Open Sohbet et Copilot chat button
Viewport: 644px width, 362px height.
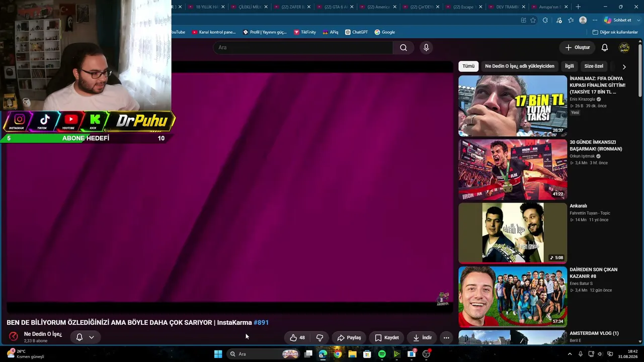[617, 20]
